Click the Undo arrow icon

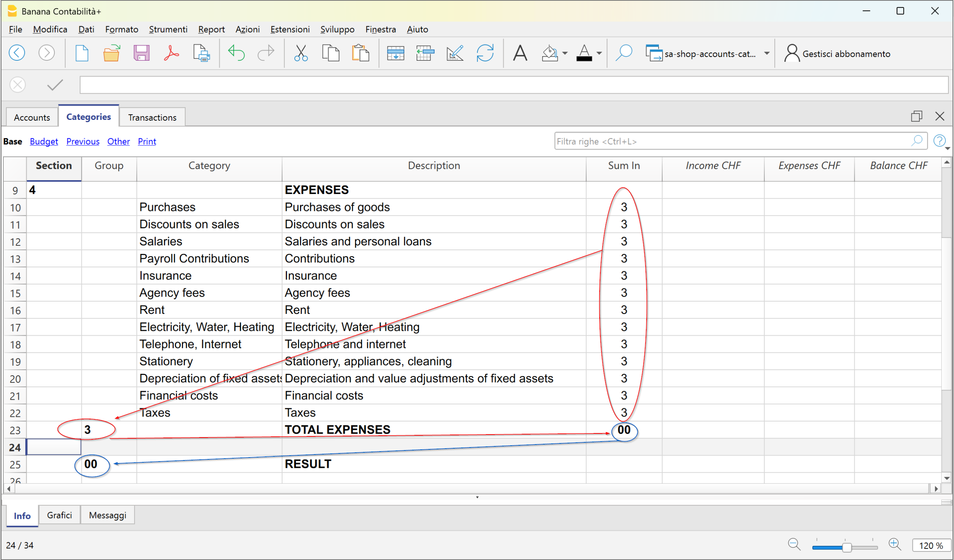click(x=236, y=53)
